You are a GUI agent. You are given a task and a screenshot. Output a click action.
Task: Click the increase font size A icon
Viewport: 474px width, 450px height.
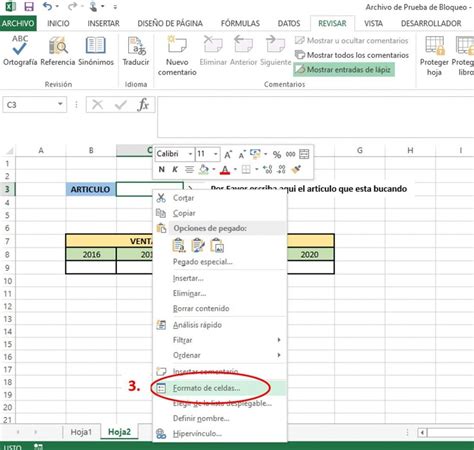point(228,154)
